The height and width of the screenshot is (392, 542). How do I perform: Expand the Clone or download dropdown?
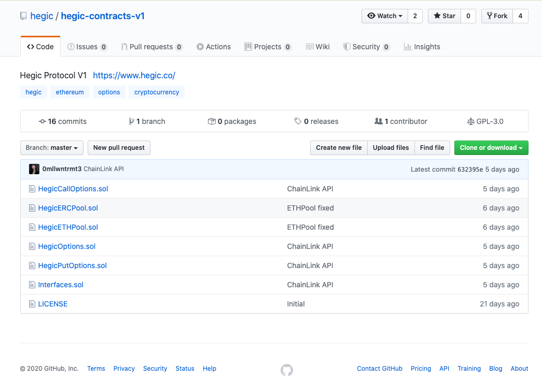[x=491, y=148]
